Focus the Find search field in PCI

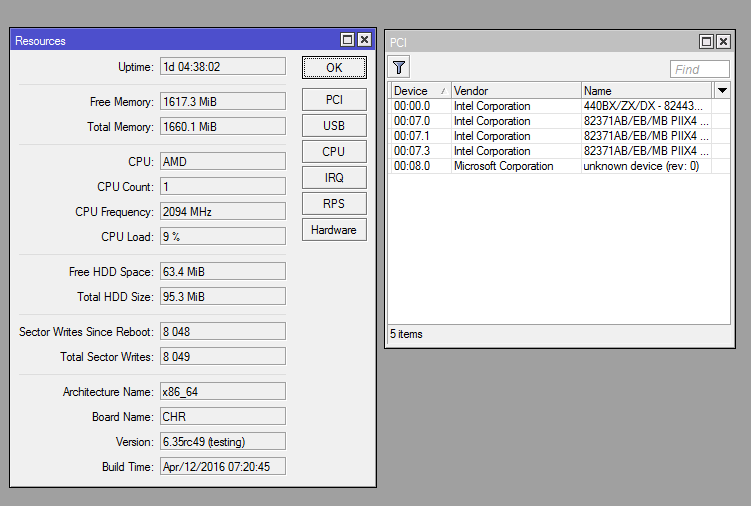699,69
